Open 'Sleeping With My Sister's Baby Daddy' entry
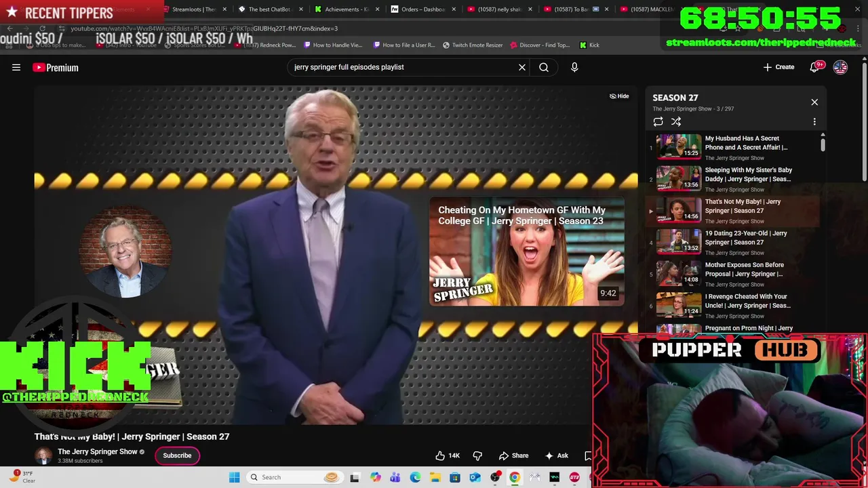 click(732, 179)
